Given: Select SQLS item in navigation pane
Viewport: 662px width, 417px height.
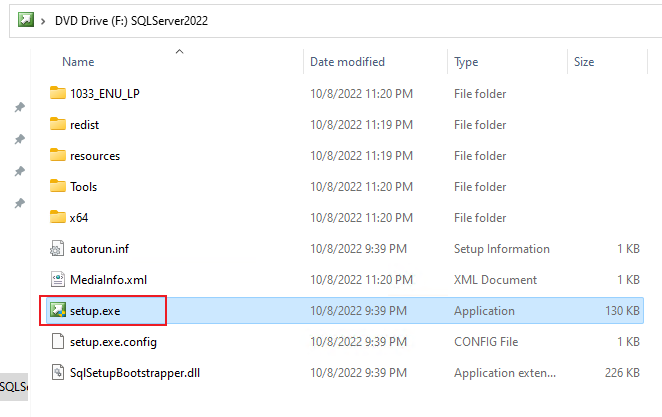Looking at the screenshot, I should coord(14,386).
